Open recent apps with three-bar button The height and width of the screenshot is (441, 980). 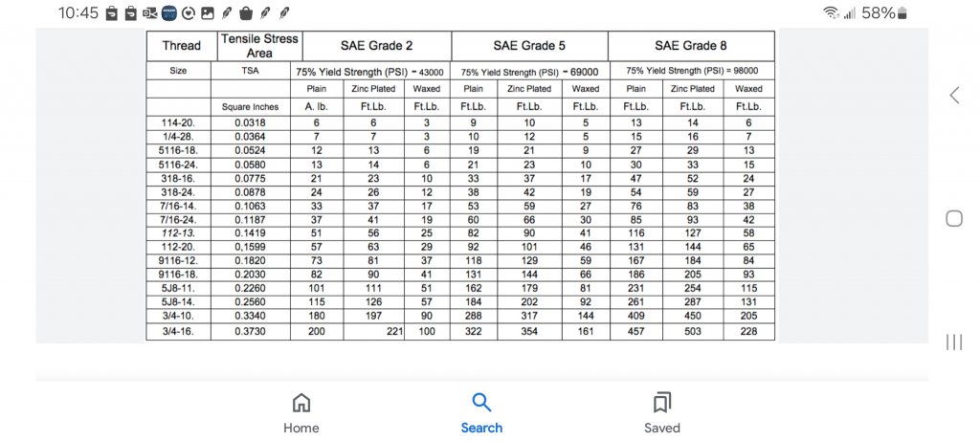click(x=954, y=342)
